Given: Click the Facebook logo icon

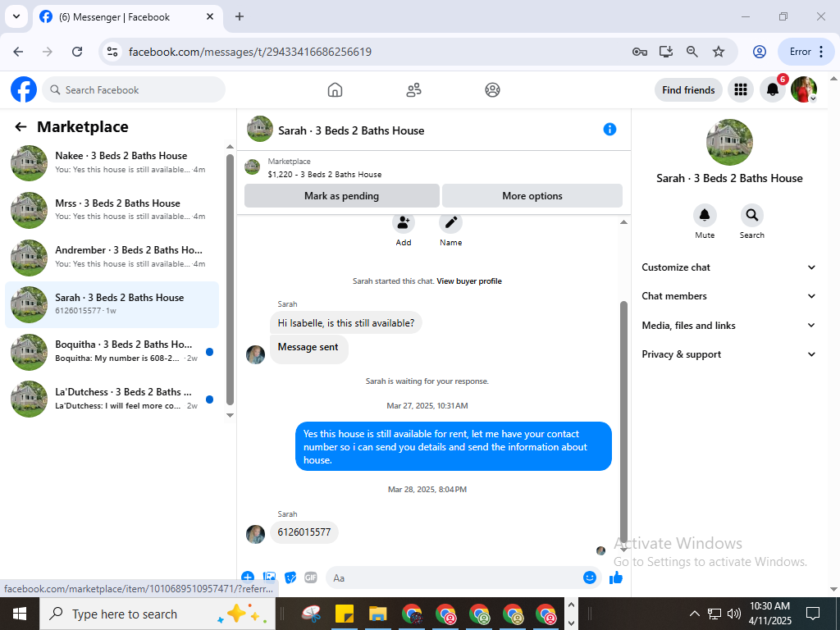Looking at the screenshot, I should click(x=24, y=89).
